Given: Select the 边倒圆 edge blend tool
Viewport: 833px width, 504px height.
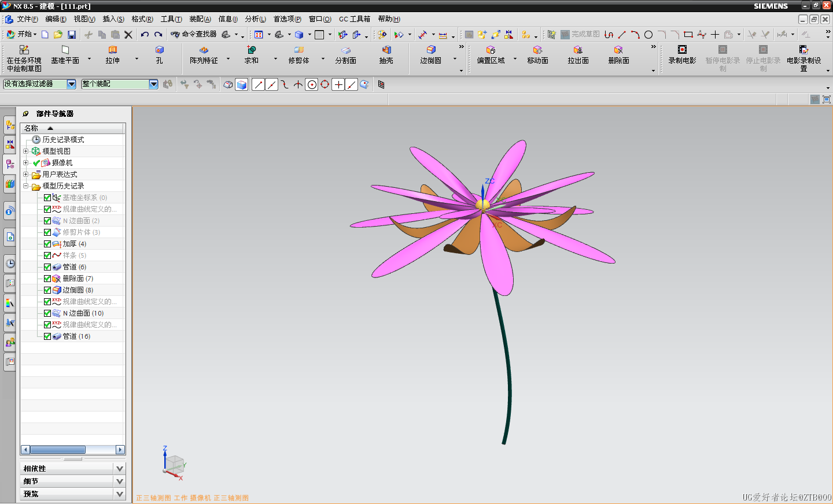Looking at the screenshot, I should coord(430,55).
